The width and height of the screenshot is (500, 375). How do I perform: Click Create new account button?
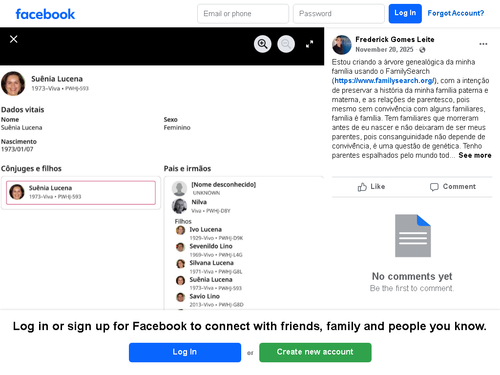315,352
